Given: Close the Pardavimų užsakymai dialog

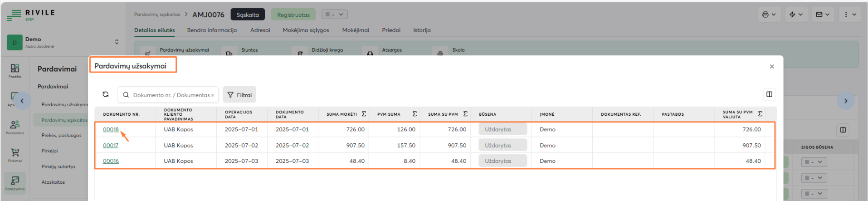Looking at the screenshot, I should coord(771,67).
